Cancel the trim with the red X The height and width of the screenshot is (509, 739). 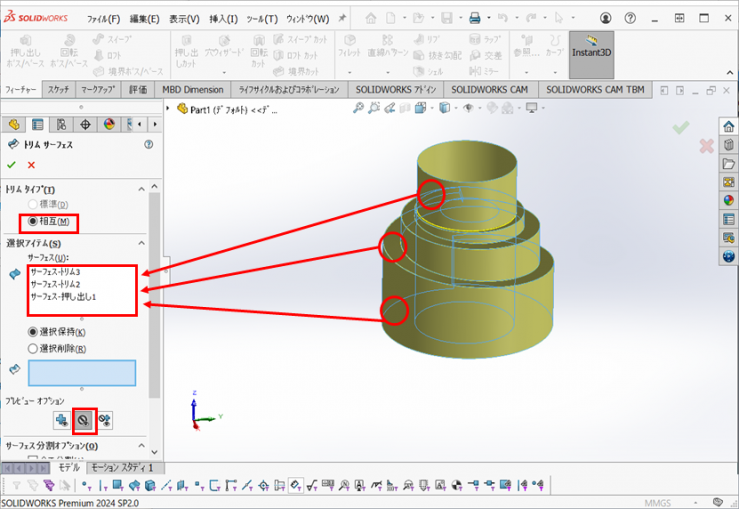pos(31,165)
